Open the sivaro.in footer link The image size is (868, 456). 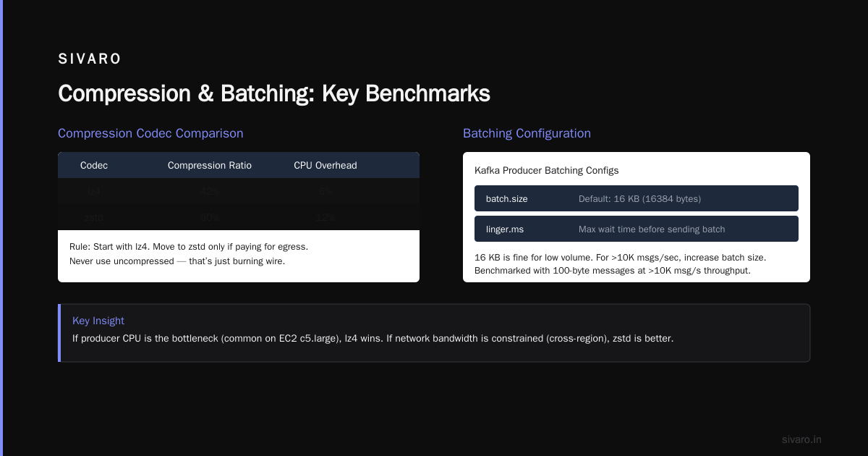(x=801, y=439)
